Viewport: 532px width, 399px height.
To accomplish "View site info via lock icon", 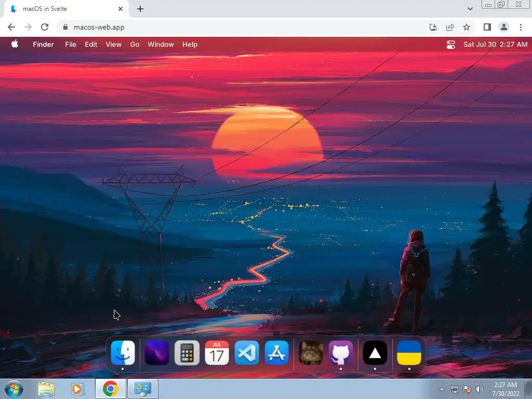I will (65, 27).
